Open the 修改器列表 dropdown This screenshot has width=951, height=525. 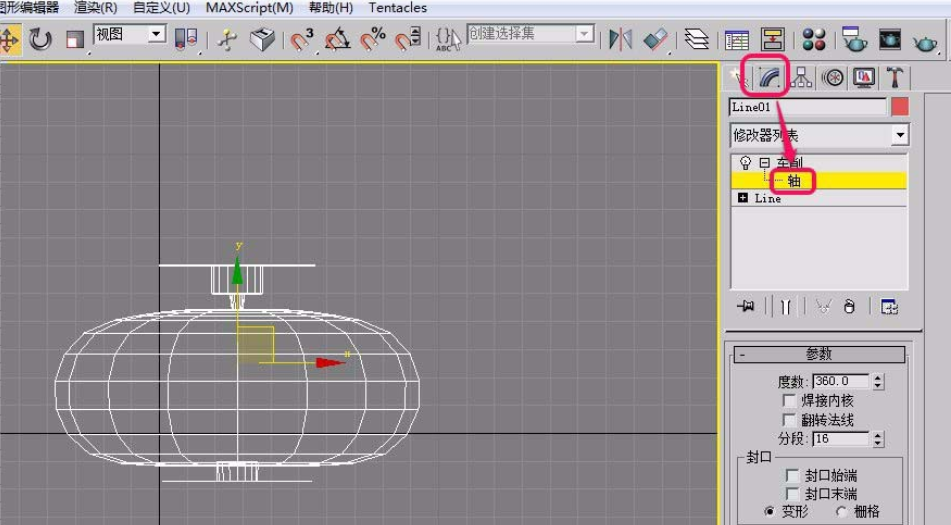coord(900,135)
